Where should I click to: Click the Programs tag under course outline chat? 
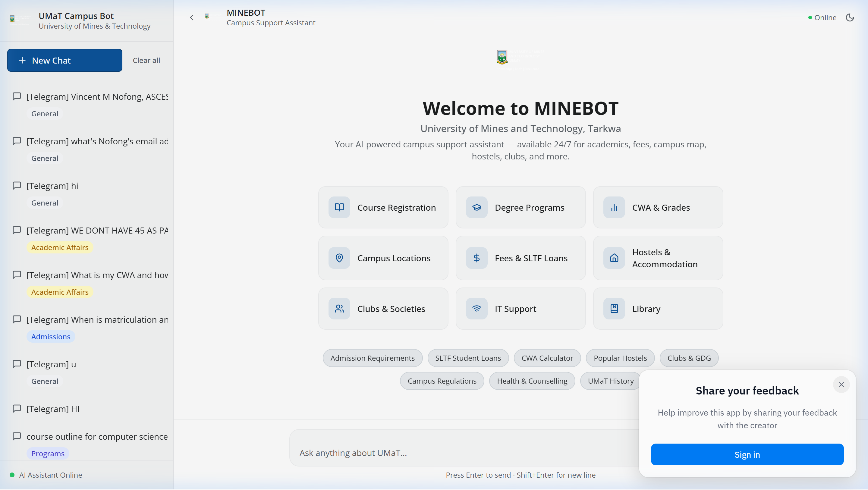(x=48, y=453)
